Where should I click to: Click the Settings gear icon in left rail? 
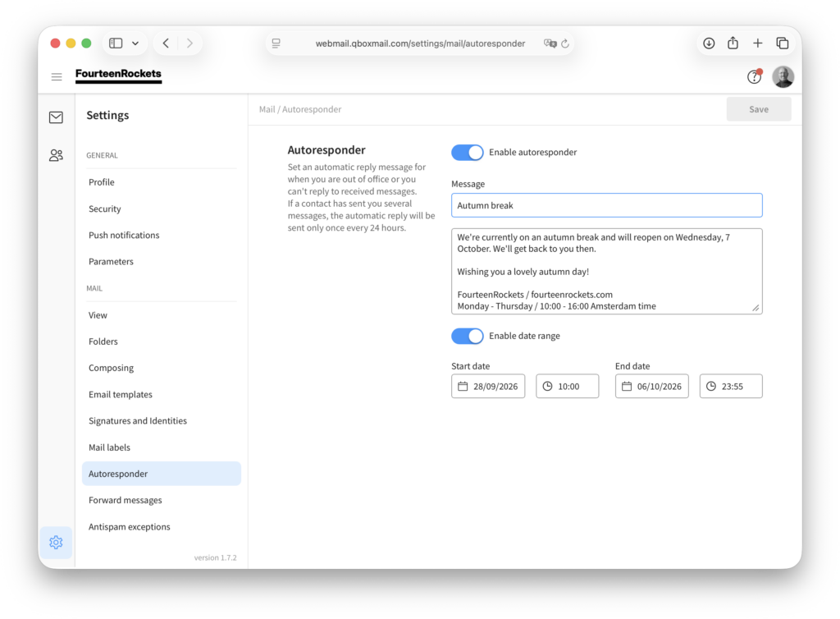pos(56,543)
